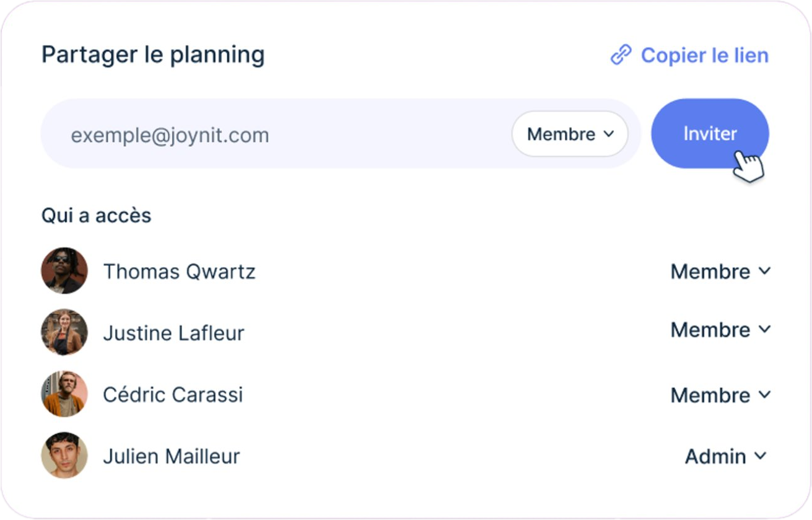Click the Inviter button
This screenshot has height=520, width=812.
click(710, 133)
